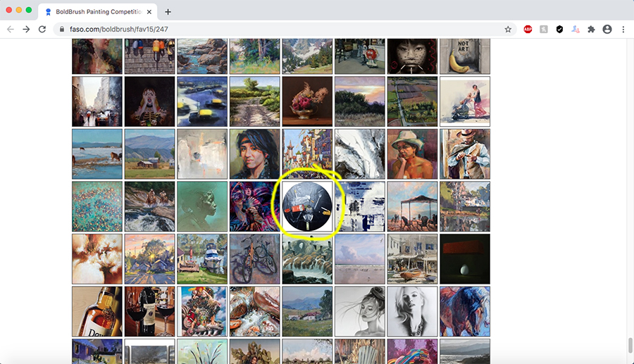The image size is (634, 364).
Task: Open the beach canopy with chairs painting
Action: pos(412,206)
